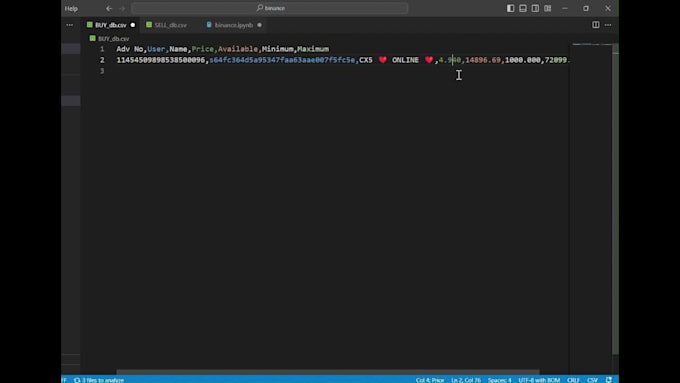Screen dimensions: 680x383
Task: Click 'Col 4: Price' status item
Action: point(430,380)
